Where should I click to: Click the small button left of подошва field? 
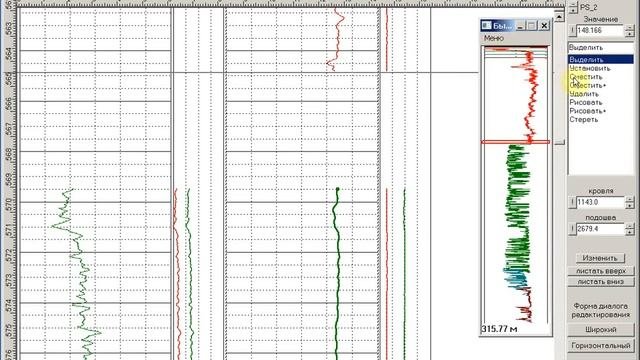point(573,229)
